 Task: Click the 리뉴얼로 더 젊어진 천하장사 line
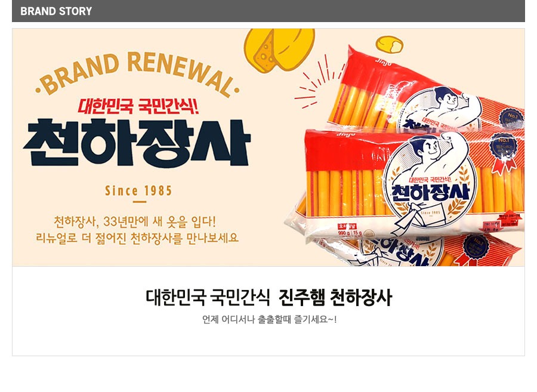(137, 237)
